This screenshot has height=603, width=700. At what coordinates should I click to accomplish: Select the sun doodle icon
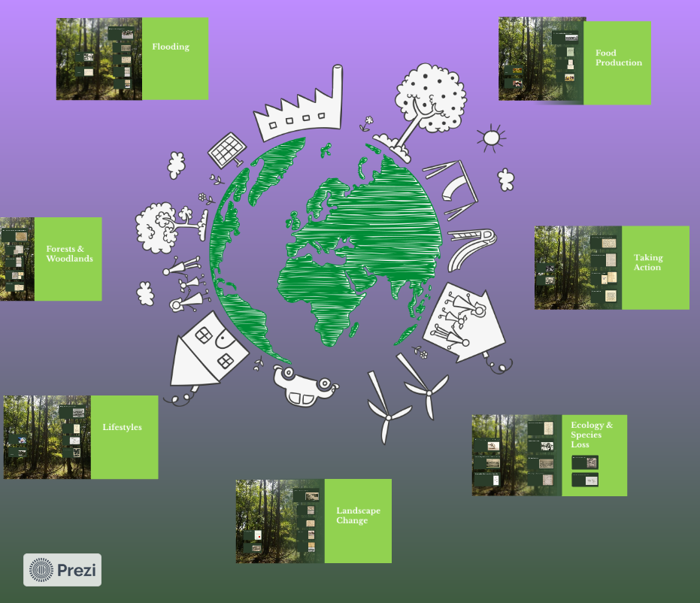(x=491, y=138)
